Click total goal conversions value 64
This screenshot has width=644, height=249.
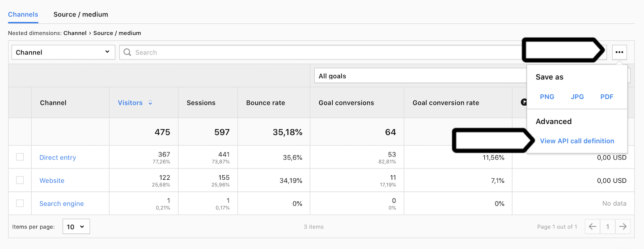[391, 132]
